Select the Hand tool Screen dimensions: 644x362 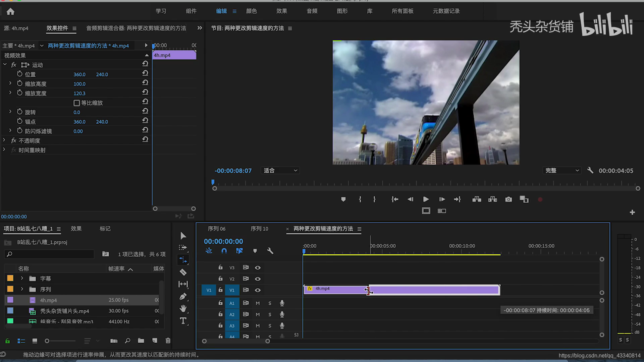coord(183,308)
